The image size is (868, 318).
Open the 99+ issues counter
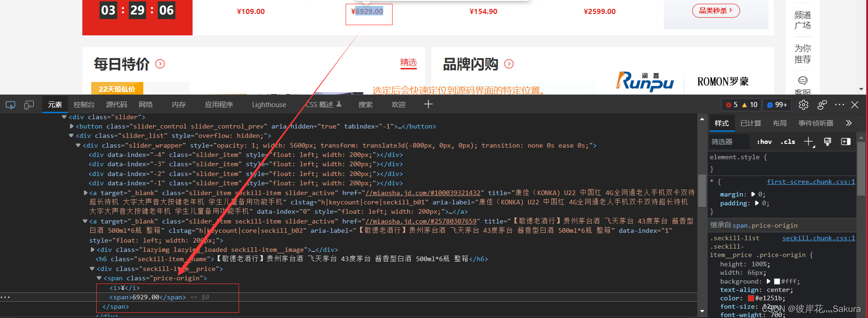777,105
